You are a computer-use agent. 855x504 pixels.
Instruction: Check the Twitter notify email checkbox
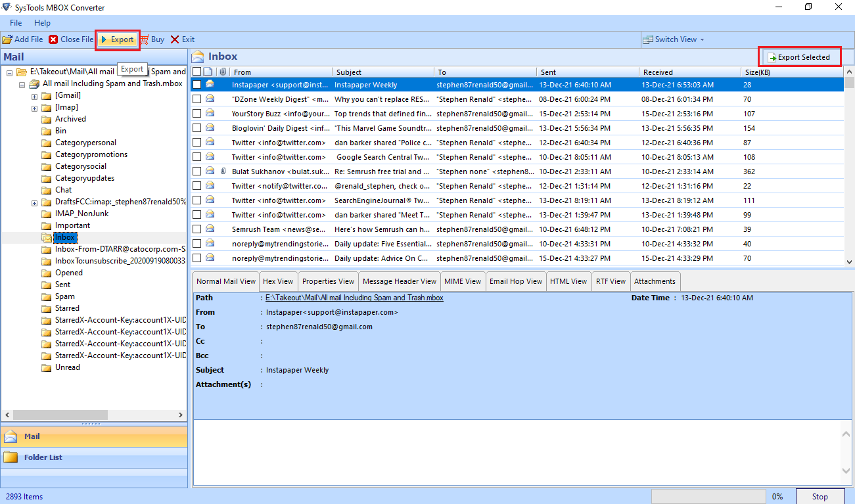[x=196, y=186]
